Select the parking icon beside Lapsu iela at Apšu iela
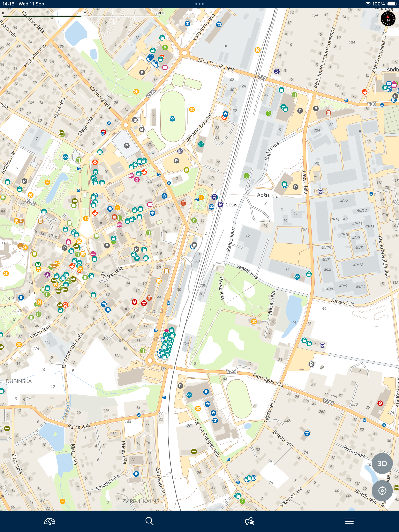Screen dimensions: 399x532 coord(296,187)
